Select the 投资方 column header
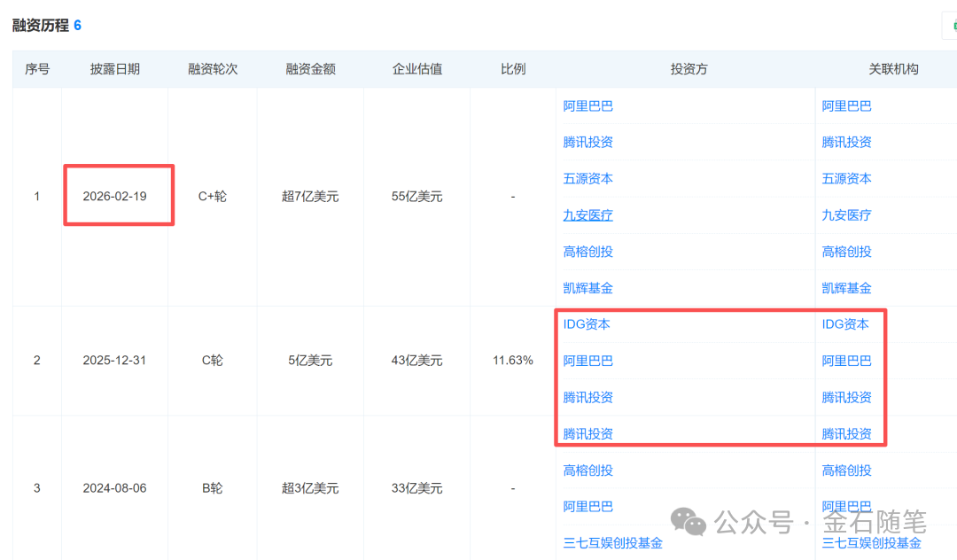This screenshot has width=957, height=560. [689, 69]
